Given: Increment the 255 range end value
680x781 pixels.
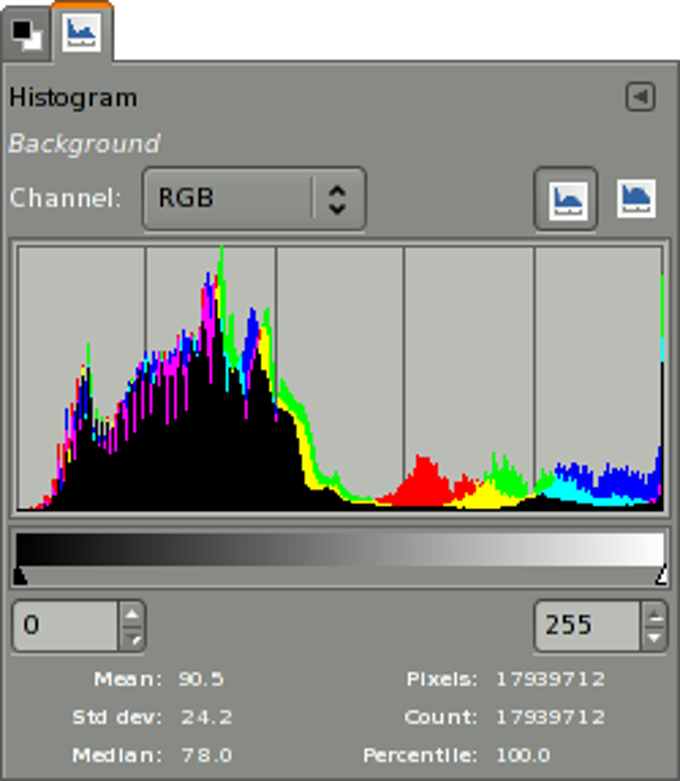Looking at the screenshot, I should 654,614.
